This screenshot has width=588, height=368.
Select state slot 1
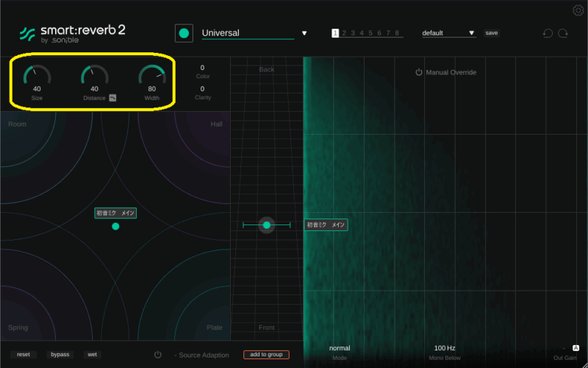[x=335, y=33]
